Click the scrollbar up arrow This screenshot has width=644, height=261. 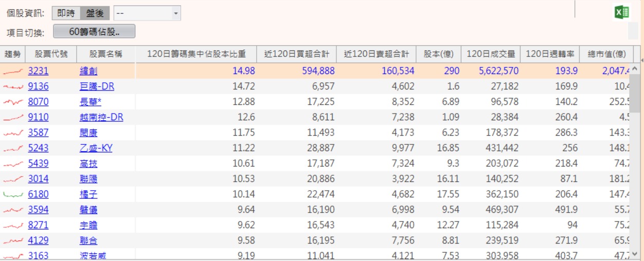point(635,68)
